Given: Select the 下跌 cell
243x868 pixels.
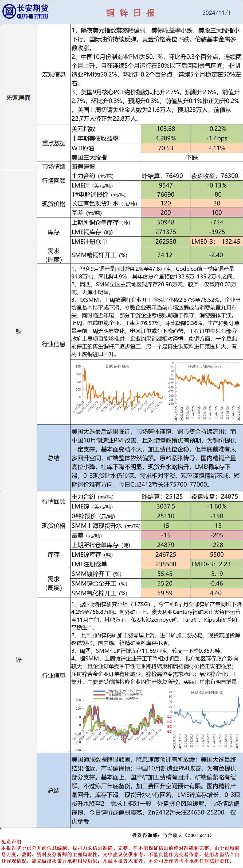Looking at the screenshot, I should (191, 157).
